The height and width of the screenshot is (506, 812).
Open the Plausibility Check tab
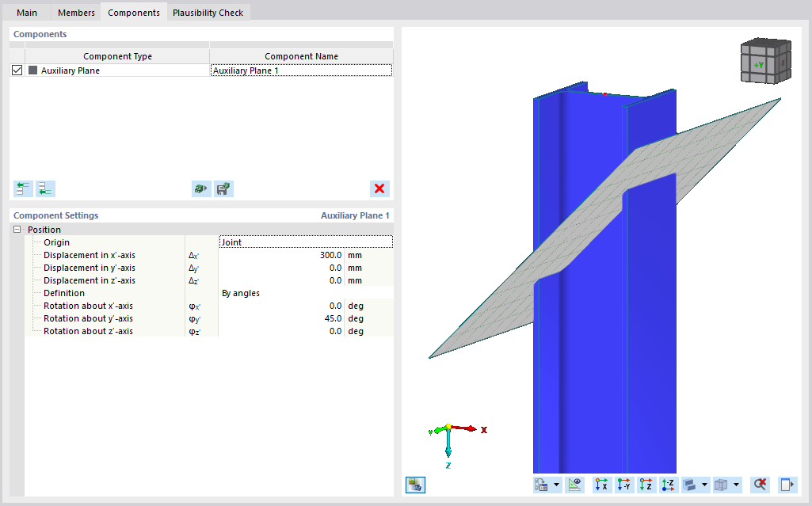[208, 13]
